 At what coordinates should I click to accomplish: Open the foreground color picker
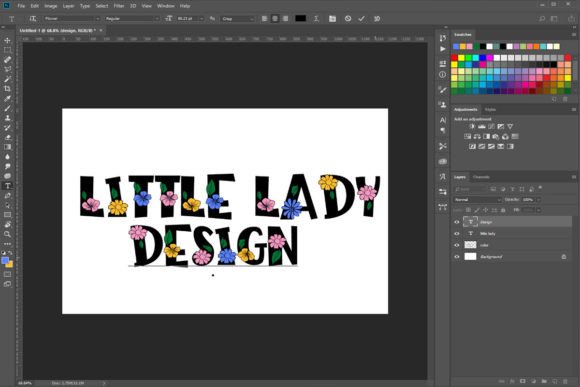[5, 261]
